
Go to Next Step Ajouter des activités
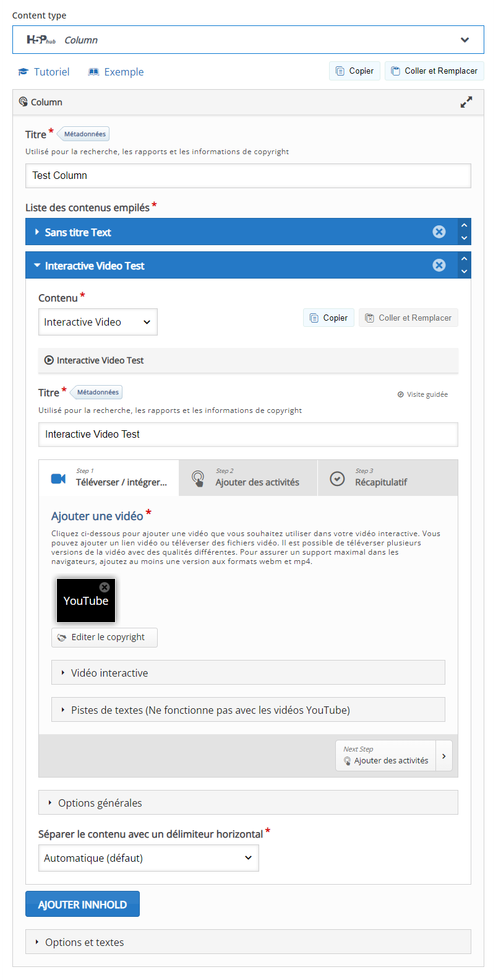click(x=386, y=755)
